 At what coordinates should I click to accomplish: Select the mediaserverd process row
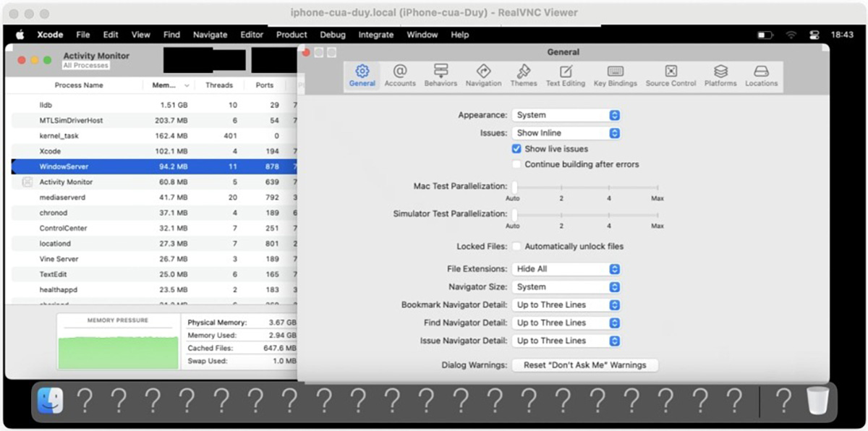coord(155,197)
